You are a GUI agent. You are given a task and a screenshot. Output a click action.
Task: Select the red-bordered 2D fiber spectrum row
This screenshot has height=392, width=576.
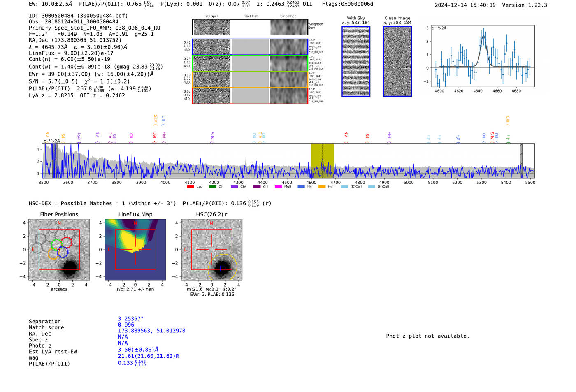tap(250, 95)
